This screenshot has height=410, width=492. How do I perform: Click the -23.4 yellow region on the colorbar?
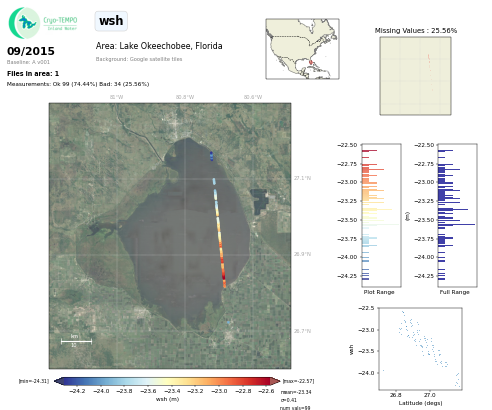(x=172, y=381)
